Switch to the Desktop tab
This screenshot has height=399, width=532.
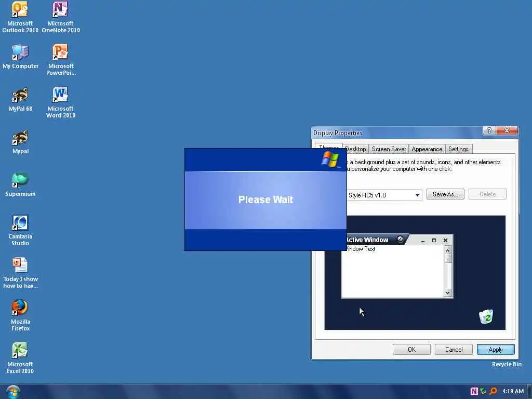pyautogui.click(x=355, y=149)
